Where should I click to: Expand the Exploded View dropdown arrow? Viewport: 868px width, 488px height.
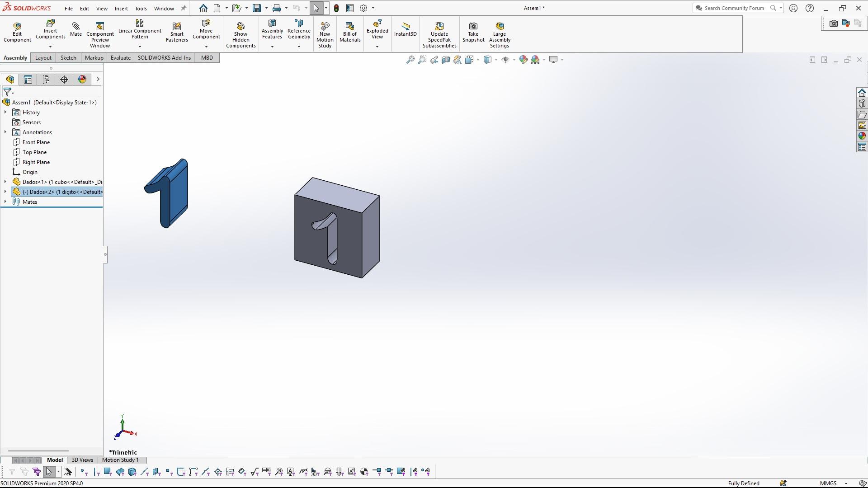(x=377, y=47)
